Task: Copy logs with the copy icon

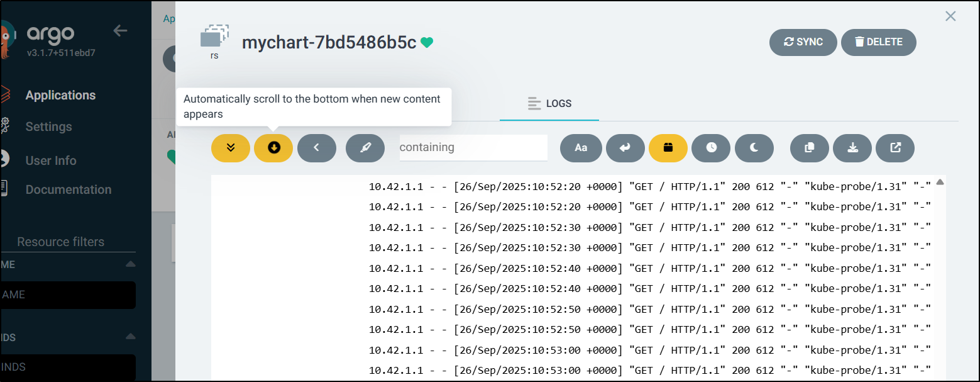Action: pyautogui.click(x=810, y=148)
